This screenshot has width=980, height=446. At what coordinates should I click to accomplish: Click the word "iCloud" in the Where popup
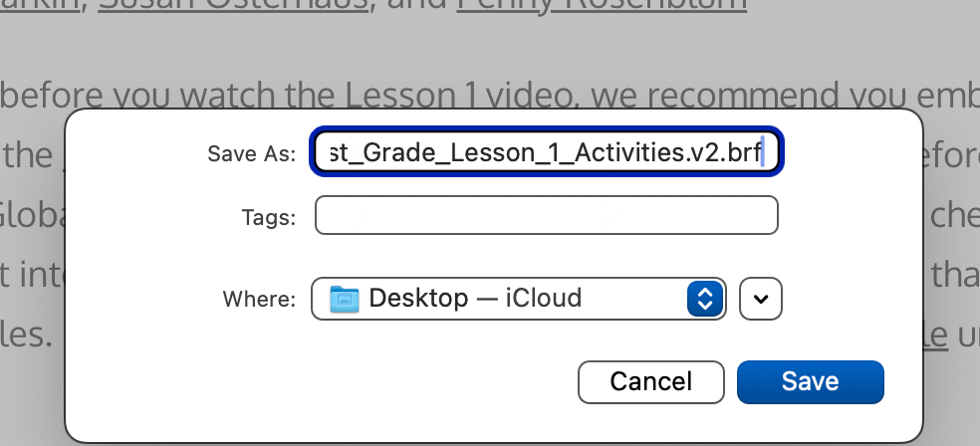[544, 298]
